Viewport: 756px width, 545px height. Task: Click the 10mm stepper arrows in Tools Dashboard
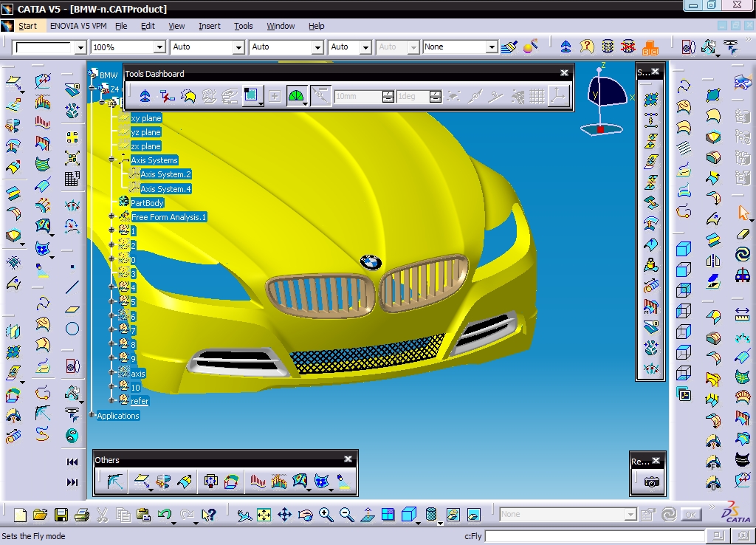point(388,97)
